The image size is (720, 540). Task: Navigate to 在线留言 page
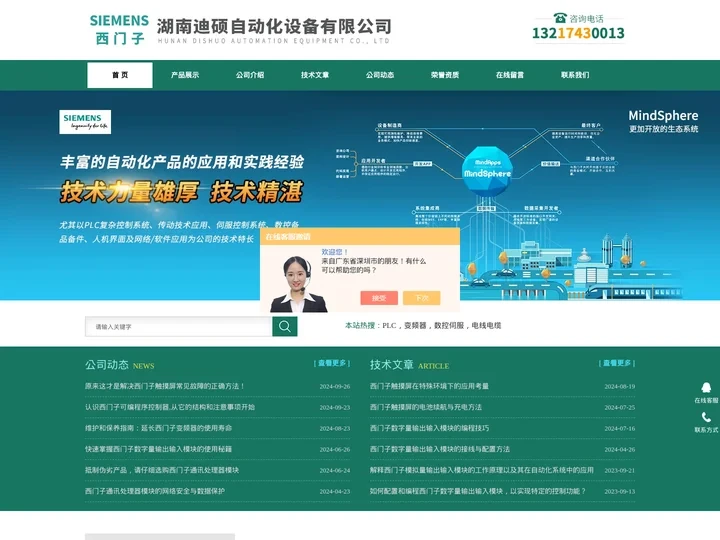510,75
